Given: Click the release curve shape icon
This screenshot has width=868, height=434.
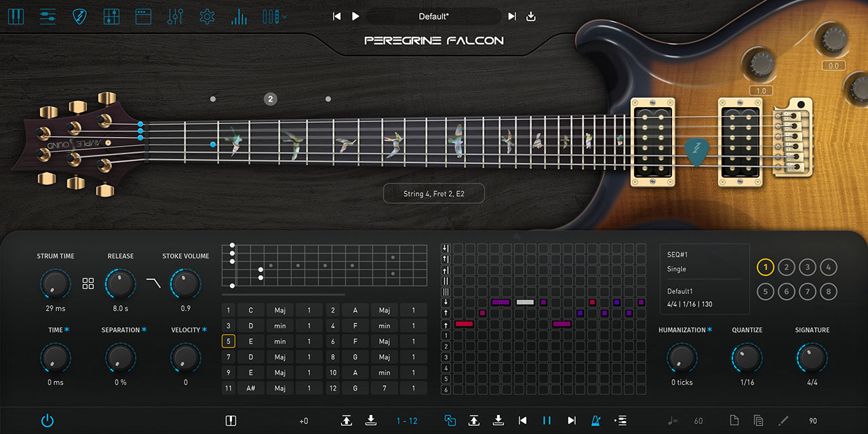Looking at the screenshot, I should (x=154, y=283).
